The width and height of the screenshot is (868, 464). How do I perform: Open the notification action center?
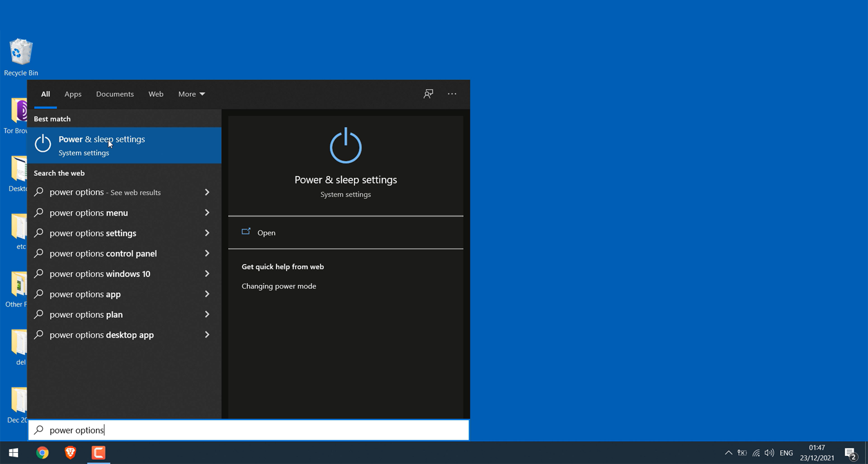click(x=851, y=453)
